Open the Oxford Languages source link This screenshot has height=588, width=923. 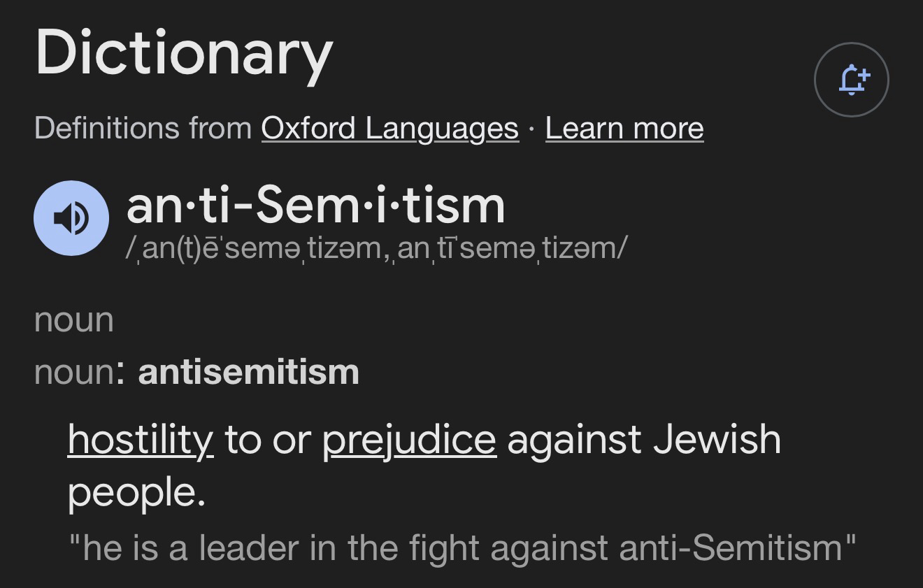pos(389,128)
